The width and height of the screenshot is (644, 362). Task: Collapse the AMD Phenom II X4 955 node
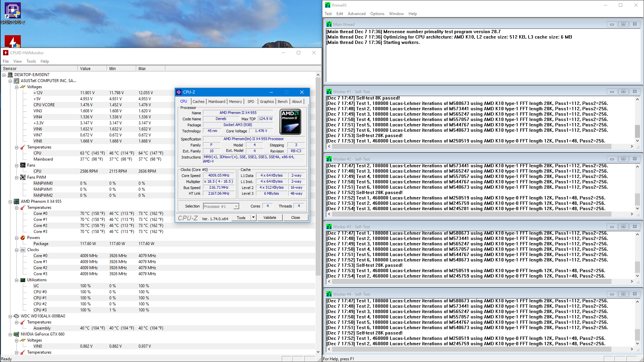(10, 201)
